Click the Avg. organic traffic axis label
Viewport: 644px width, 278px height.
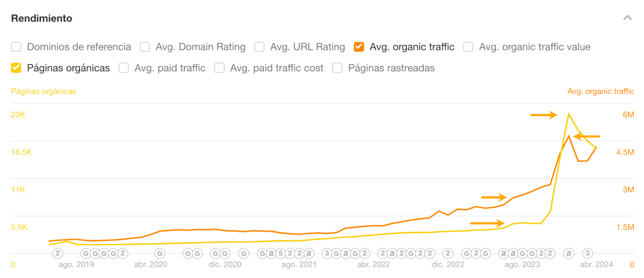point(601,91)
